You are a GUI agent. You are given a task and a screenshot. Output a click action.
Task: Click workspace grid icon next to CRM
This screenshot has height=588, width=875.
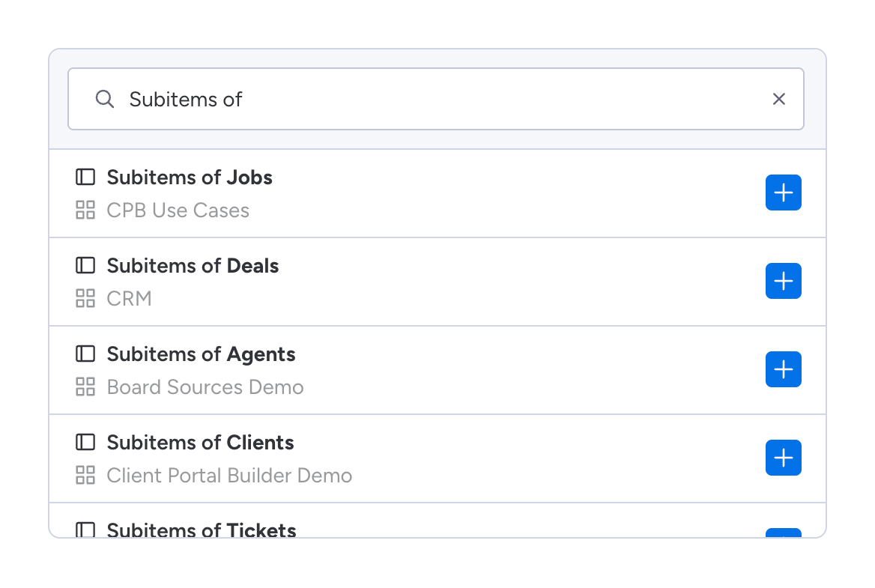pyautogui.click(x=85, y=299)
